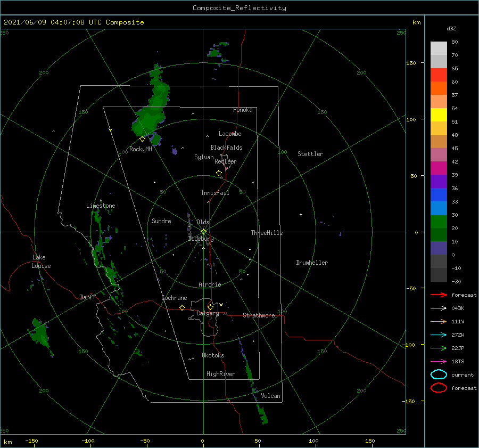Click the Blackfalds town label

[226, 148]
